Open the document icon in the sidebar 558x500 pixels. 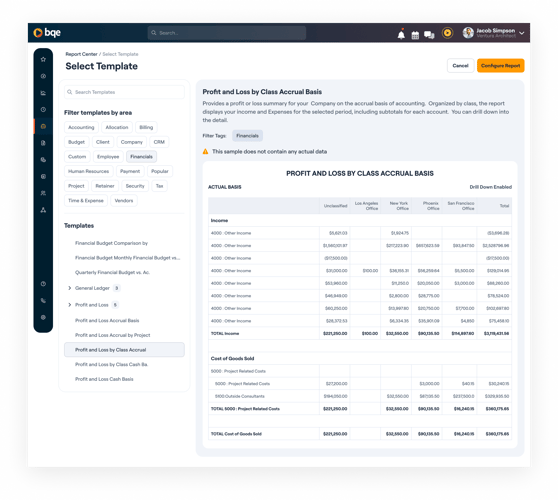point(43,143)
